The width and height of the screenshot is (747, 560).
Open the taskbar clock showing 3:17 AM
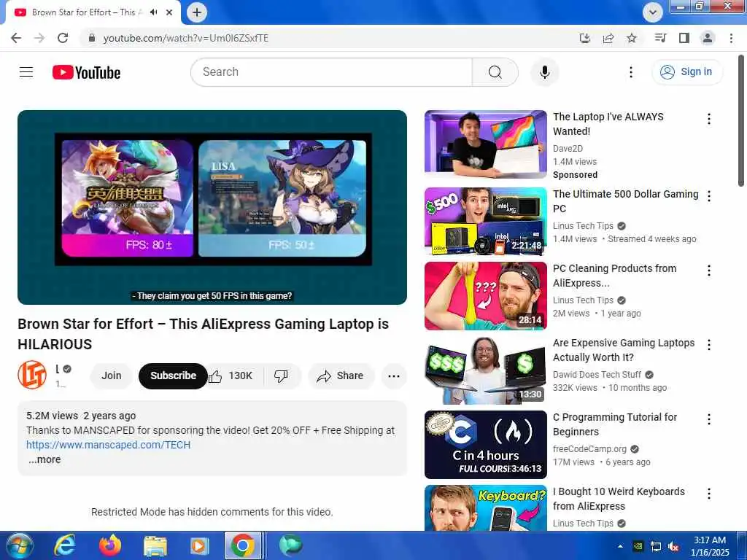pos(710,546)
